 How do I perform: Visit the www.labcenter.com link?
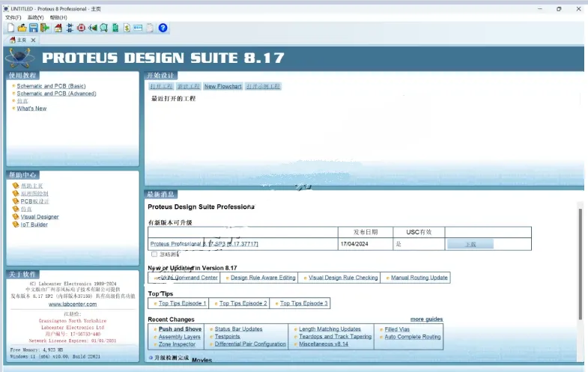[x=73, y=304]
